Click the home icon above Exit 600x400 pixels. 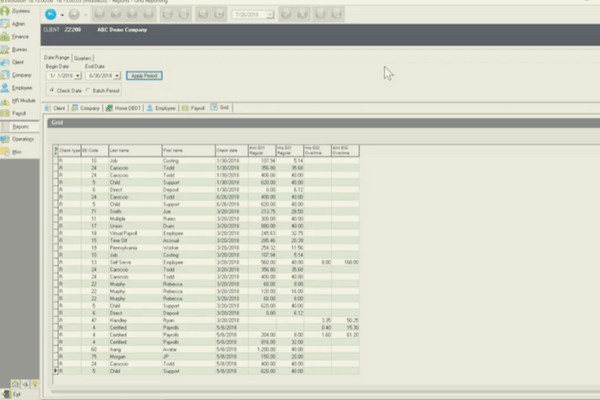tap(15, 384)
